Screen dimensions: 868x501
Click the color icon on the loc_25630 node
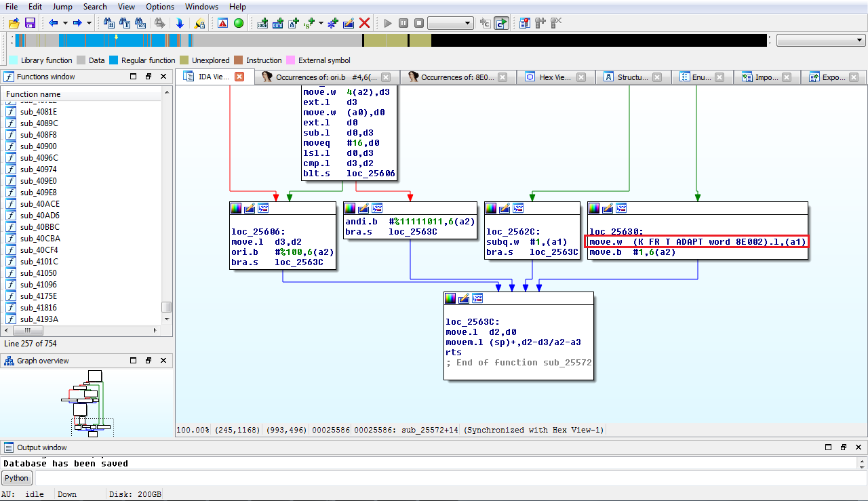[594, 208]
